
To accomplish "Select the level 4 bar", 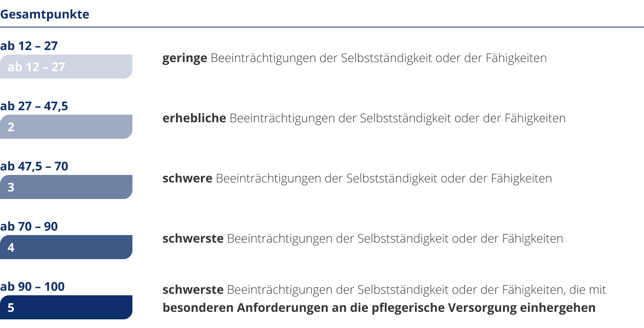I will [x=66, y=247].
